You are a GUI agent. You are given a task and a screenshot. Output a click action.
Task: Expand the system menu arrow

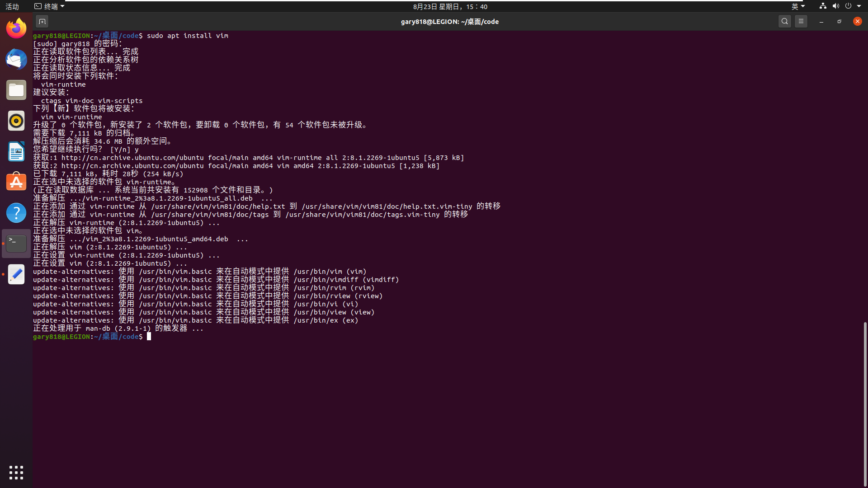click(x=859, y=6)
